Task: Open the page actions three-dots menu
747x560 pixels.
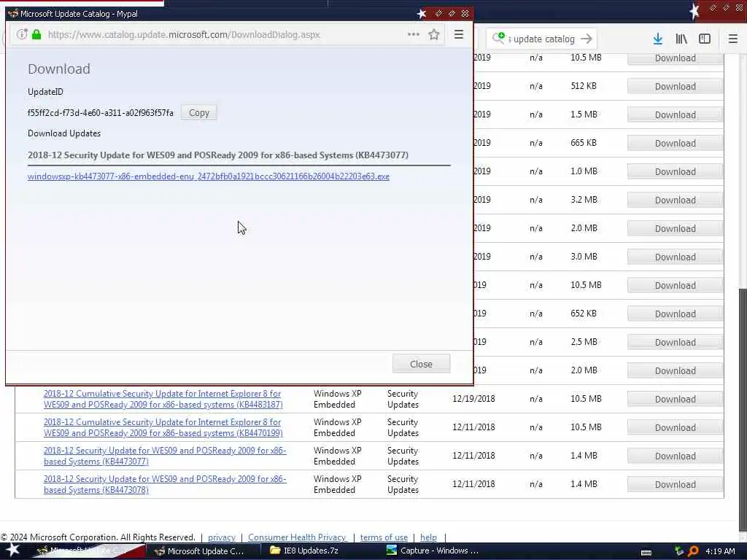Action: (414, 34)
